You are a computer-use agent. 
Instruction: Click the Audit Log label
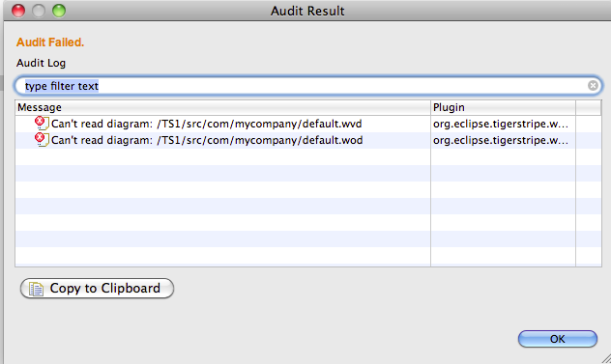click(x=41, y=63)
